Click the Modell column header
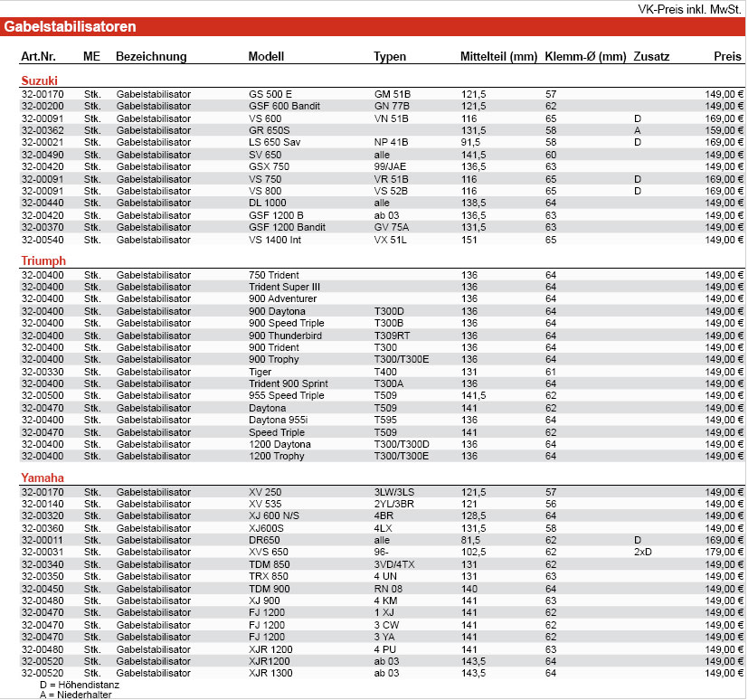 pyautogui.click(x=266, y=57)
